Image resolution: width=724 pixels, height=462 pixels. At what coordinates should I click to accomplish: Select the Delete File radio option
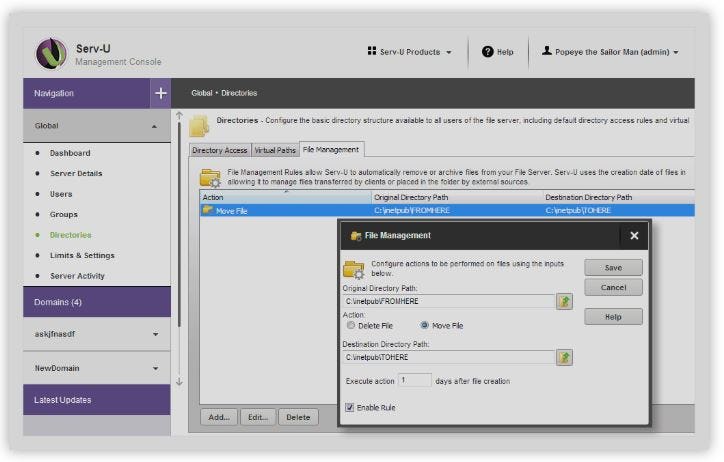(x=351, y=325)
